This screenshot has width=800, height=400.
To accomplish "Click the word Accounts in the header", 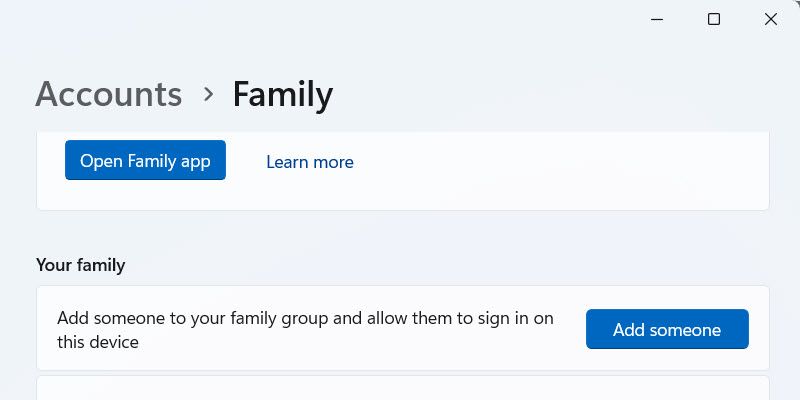I will [108, 94].
